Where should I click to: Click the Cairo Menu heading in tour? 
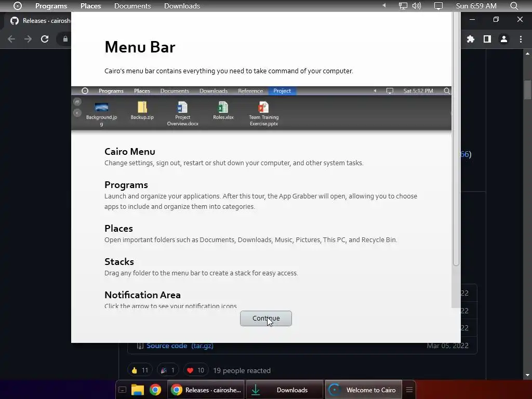click(x=129, y=152)
